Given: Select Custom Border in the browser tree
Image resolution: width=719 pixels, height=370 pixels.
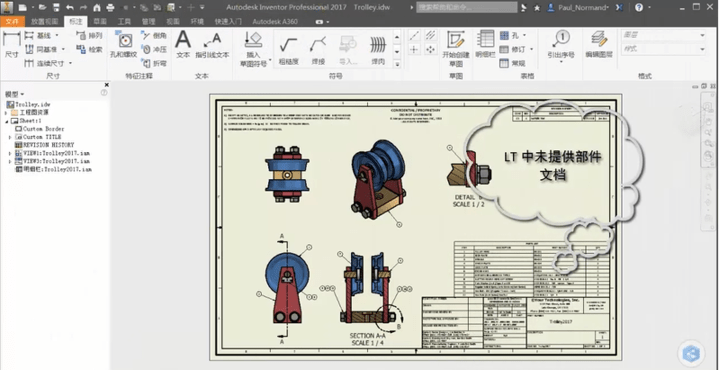Looking at the screenshot, I should [40, 129].
